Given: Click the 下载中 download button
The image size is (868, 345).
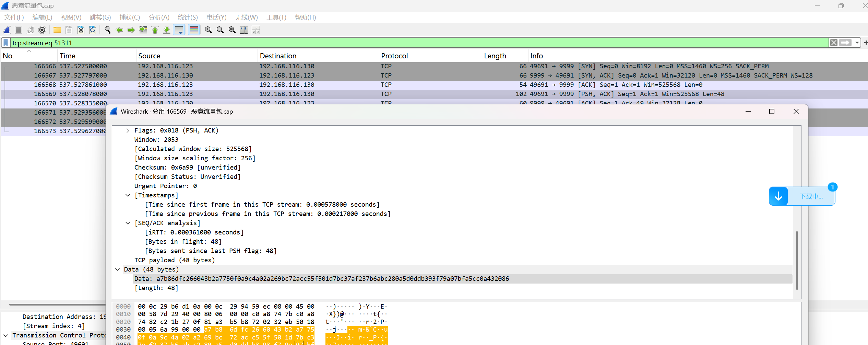Looking at the screenshot, I should (802, 196).
